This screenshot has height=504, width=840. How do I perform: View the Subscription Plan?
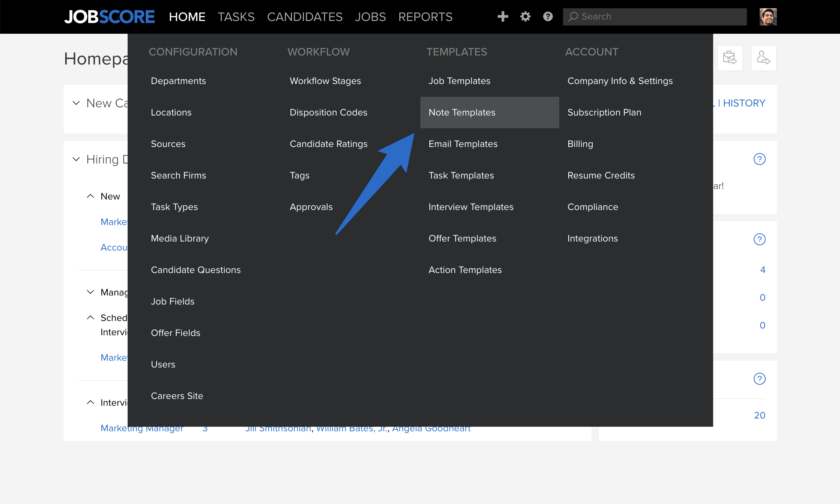[x=604, y=112]
